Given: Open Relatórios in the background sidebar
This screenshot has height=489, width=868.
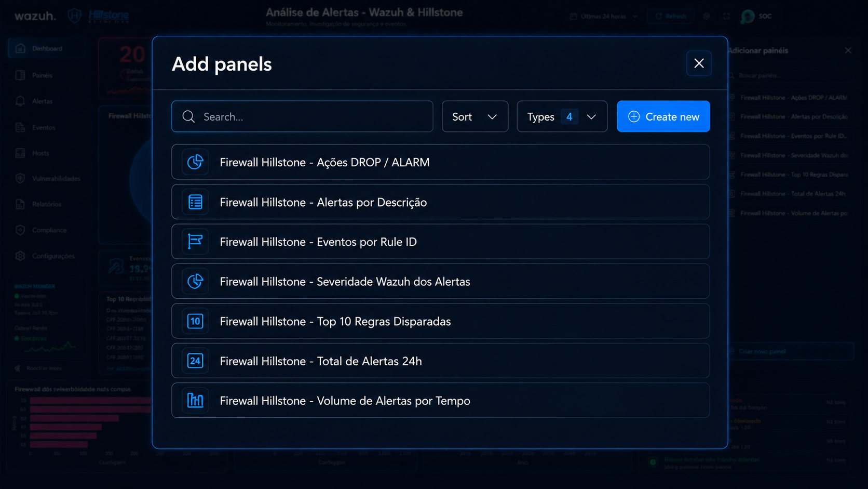Looking at the screenshot, I should point(46,204).
